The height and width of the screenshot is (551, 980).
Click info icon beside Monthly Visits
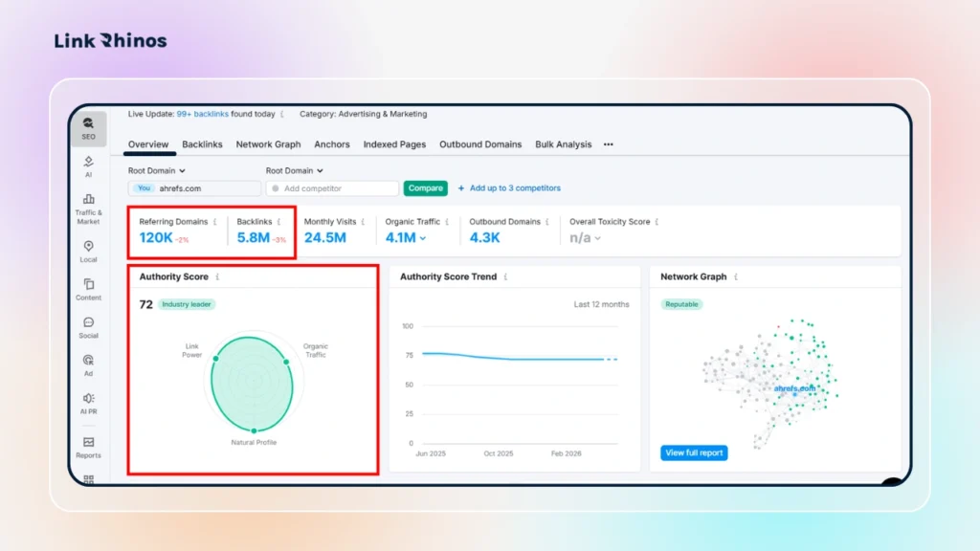tap(363, 222)
